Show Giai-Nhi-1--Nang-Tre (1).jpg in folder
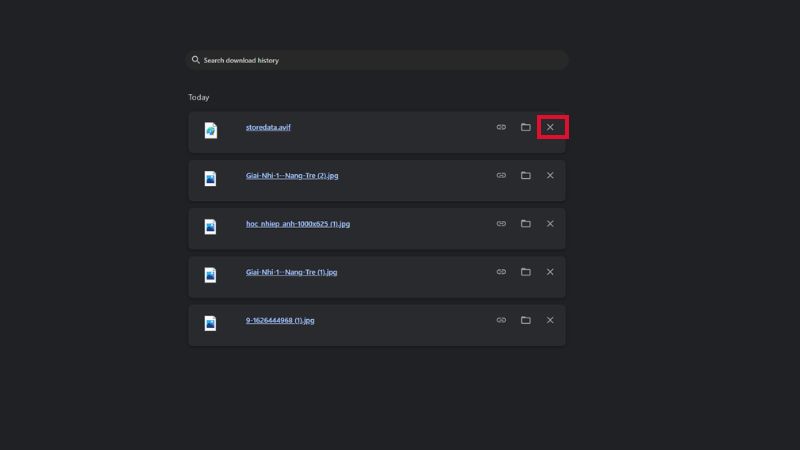This screenshot has height=450, width=800. click(525, 272)
